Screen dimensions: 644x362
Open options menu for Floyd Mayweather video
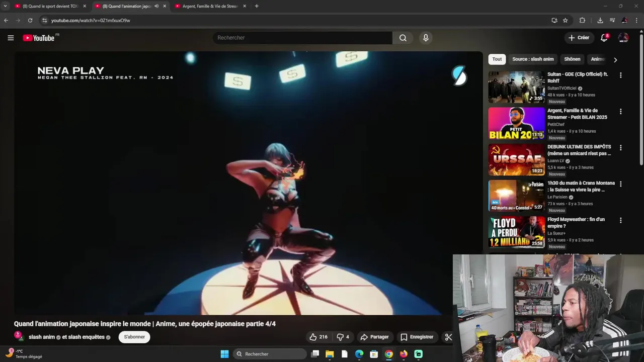coord(620,220)
